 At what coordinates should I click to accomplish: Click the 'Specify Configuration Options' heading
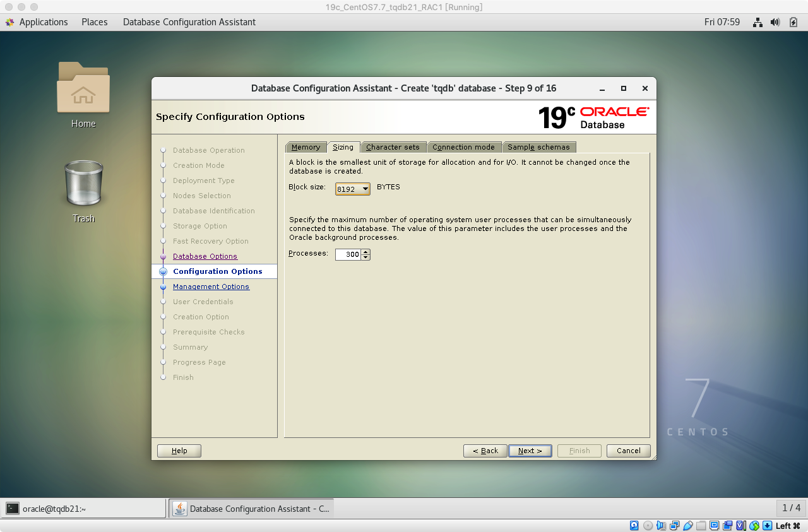click(230, 117)
